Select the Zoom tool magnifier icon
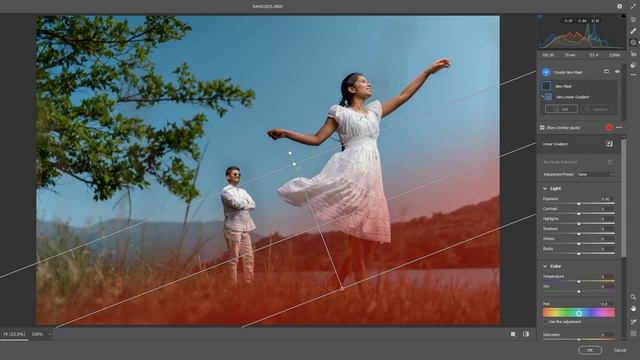Image resolution: width=640 pixels, height=360 pixels. coord(633,297)
